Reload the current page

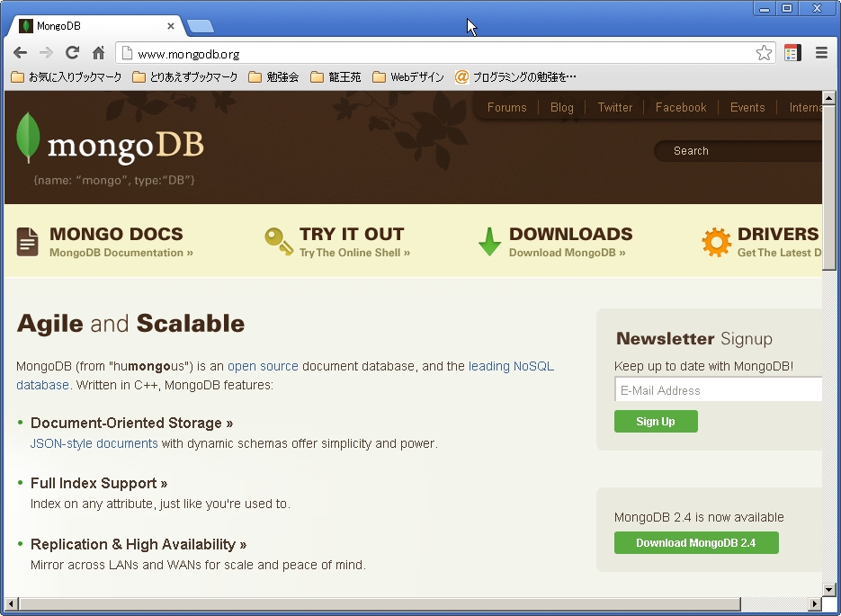pyautogui.click(x=73, y=52)
